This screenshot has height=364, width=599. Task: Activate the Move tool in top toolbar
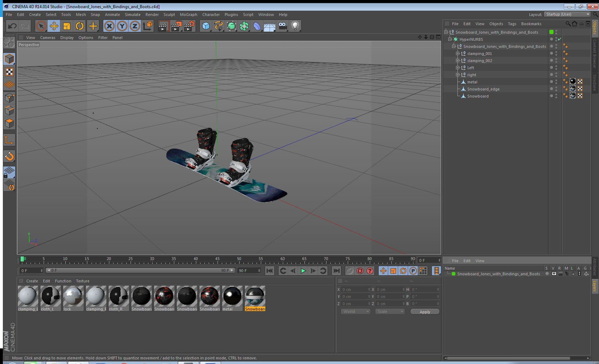[x=54, y=26]
